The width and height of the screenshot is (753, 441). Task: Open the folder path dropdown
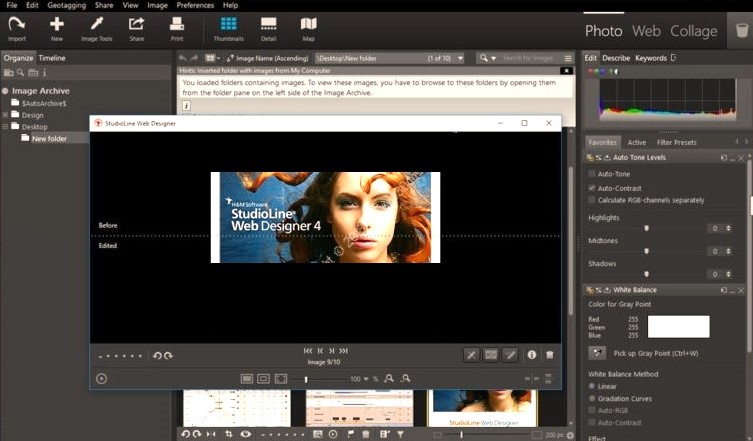[x=460, y=58]
